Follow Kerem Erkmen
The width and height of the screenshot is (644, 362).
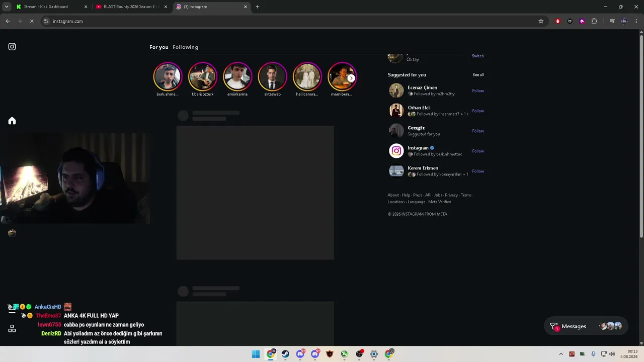[478, 171]
